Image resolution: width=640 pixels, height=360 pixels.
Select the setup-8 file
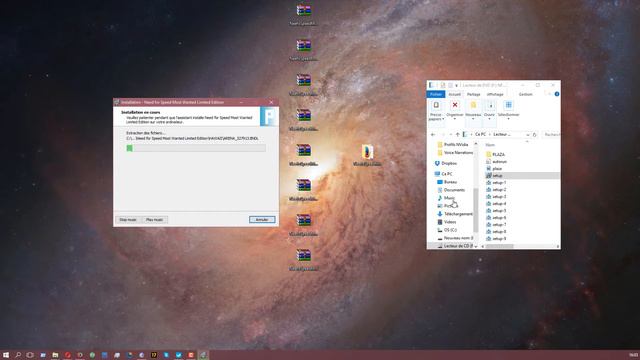click(496, 231)
